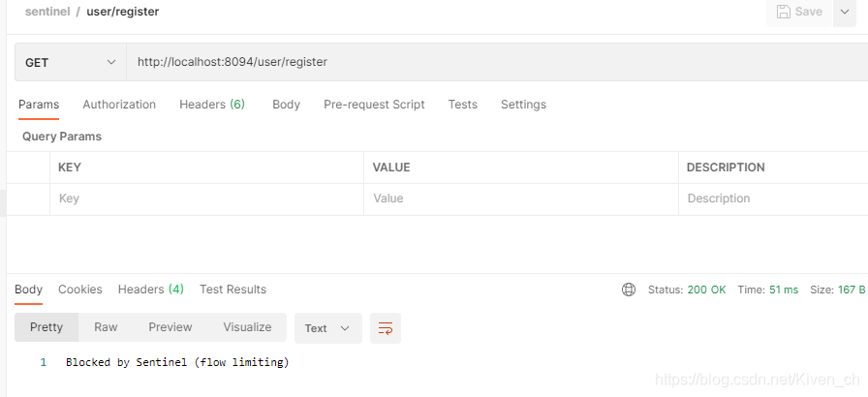Click the request URL field
Screen dimensions: 868x397
(x=497, y=63)
